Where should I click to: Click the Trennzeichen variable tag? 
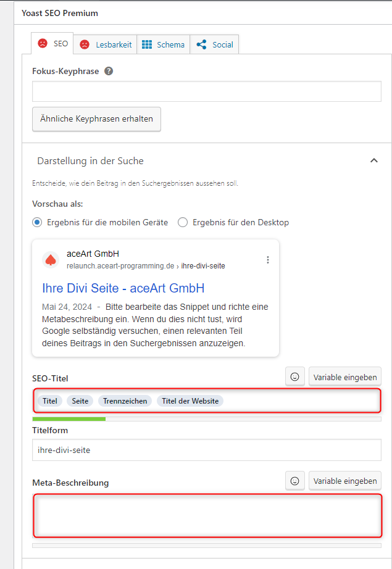point(125,401)
